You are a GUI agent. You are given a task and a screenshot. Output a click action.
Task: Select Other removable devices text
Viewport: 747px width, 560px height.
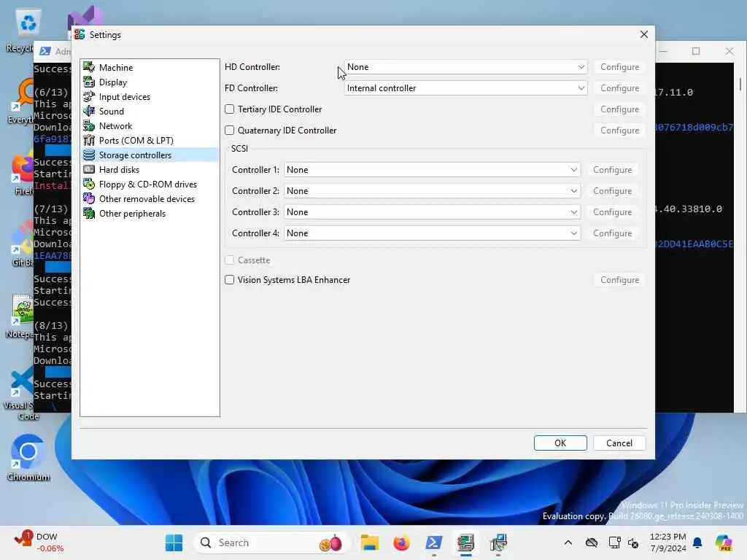tap(147, 199)
